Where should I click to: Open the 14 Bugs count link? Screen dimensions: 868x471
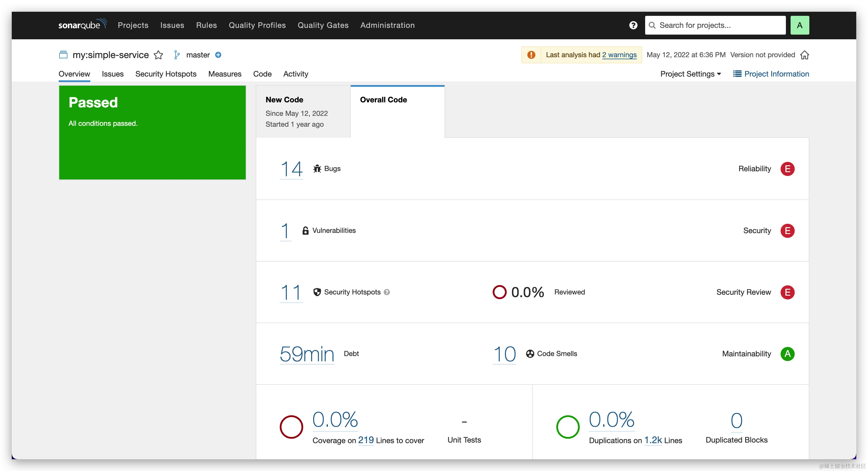click(x=291, y=169)
